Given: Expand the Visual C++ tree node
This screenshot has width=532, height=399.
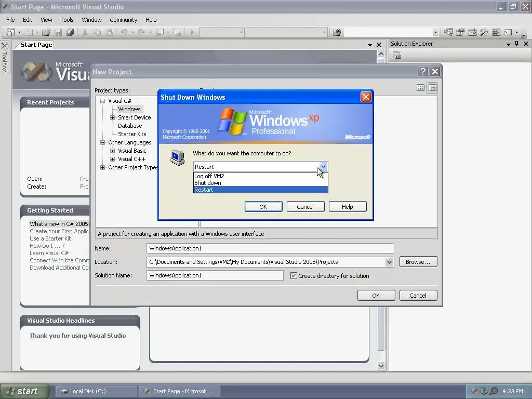Looking at the screenshot, I should pos(112,159).
